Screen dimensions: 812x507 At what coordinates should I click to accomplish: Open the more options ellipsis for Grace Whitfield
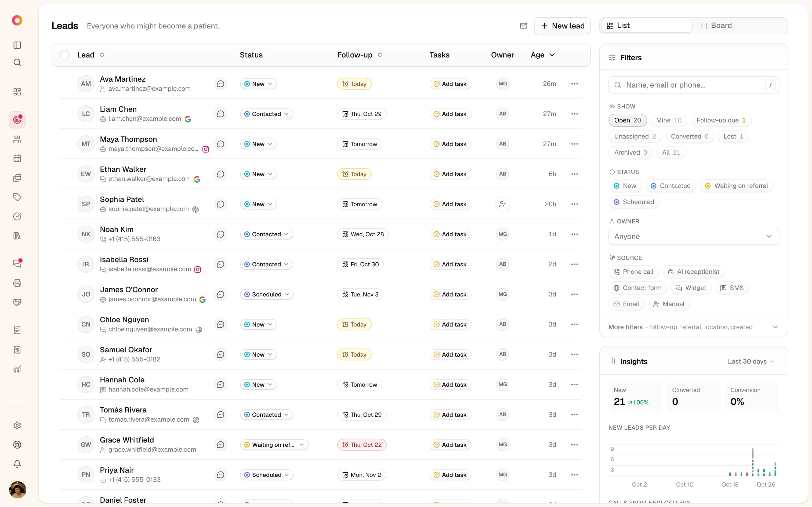pos(574,445)
